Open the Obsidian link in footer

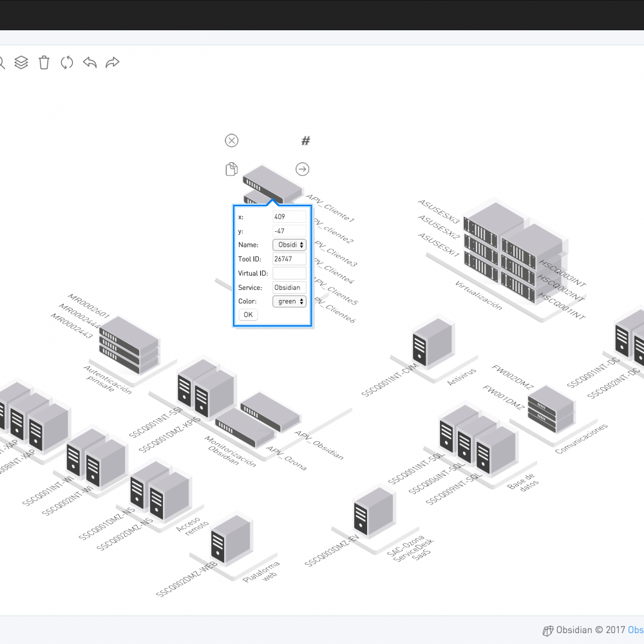(x=635, y=630)
